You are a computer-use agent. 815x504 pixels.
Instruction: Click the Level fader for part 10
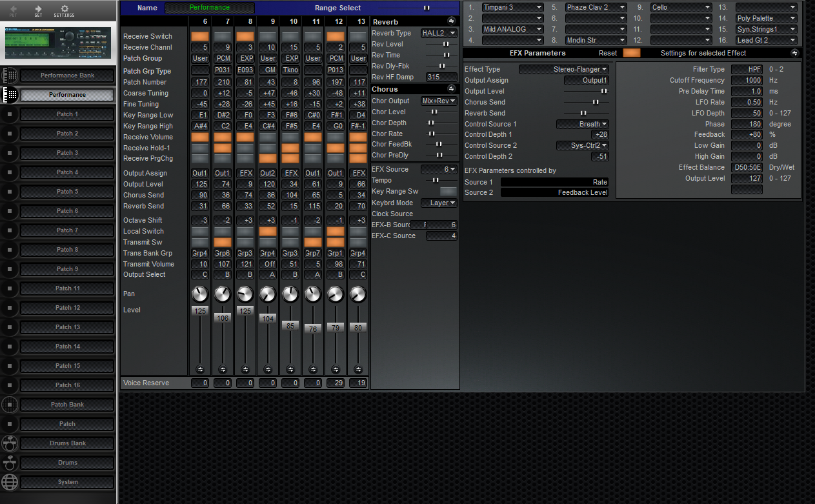290,326
